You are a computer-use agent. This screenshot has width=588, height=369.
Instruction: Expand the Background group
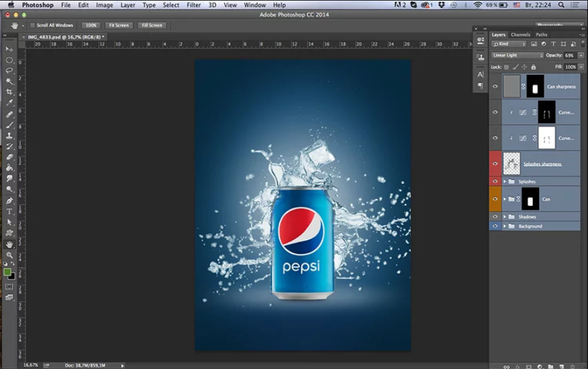505,226
